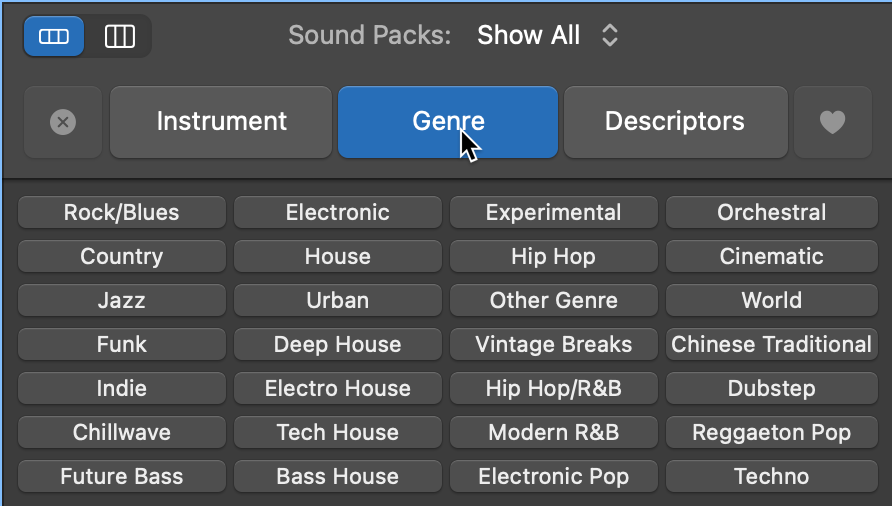Choose the Reggaeton Pop genre
This screenshot has height=506, width=892.
(771, 432)
